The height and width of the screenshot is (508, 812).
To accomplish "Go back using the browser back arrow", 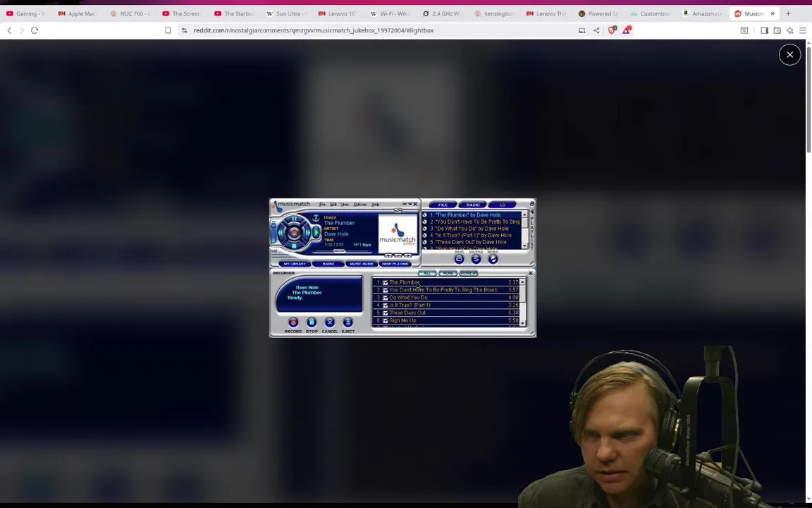I will [9, 30].
